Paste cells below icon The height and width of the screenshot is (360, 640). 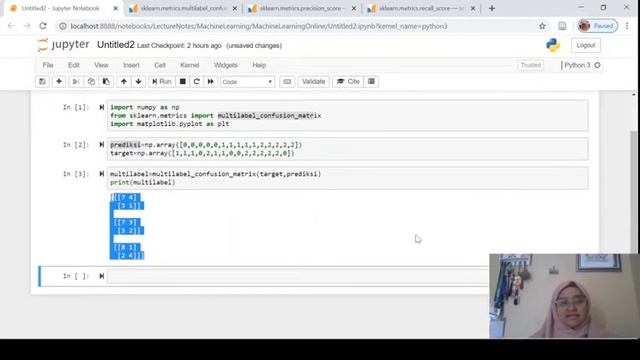[x=106, y=82]
